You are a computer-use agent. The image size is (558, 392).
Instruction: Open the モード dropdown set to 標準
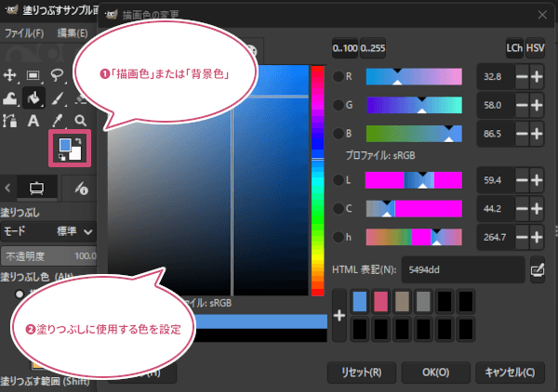(48, 231)
